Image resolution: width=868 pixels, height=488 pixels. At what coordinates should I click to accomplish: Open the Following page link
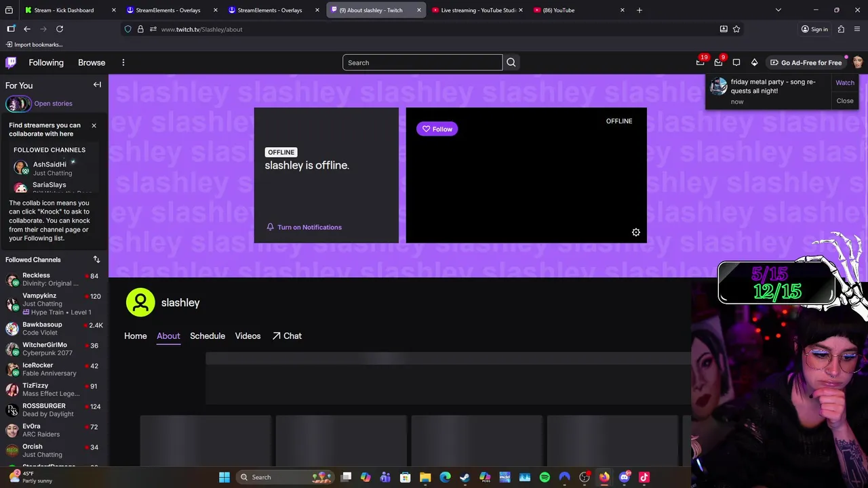(x=46, y=62)
